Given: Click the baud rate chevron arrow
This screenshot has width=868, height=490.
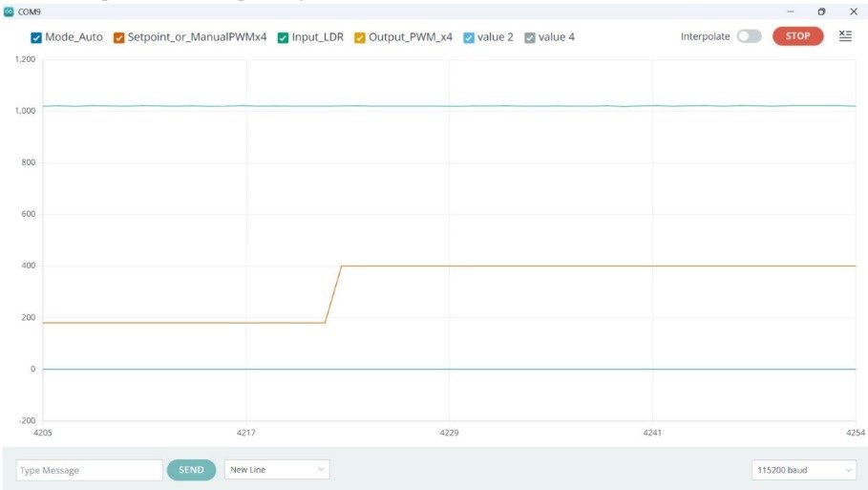Looking at the screenshot, I should 848,470.
